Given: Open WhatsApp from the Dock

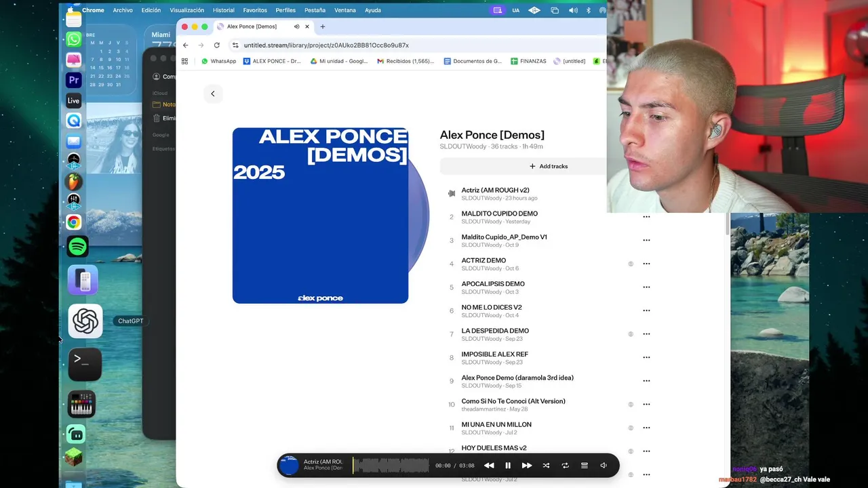Looking at the screenshot, I should (x=74, y=39).
